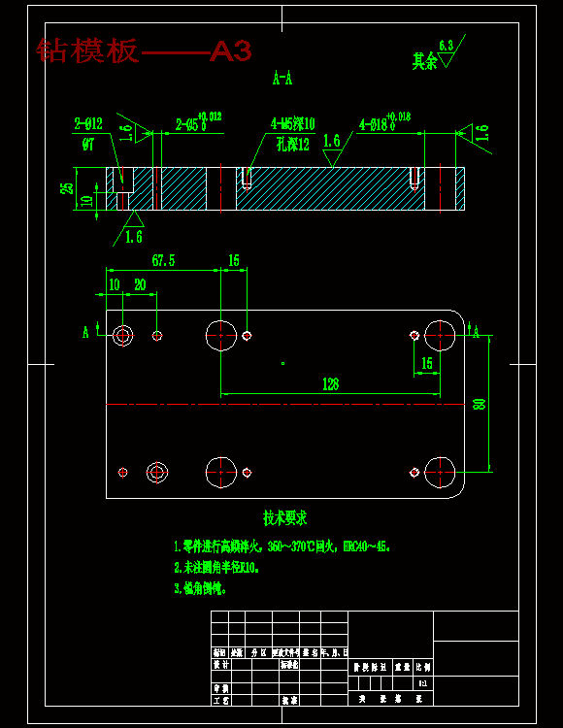Click the 20 dimension text
563x728 pixels.
(140, 284)
